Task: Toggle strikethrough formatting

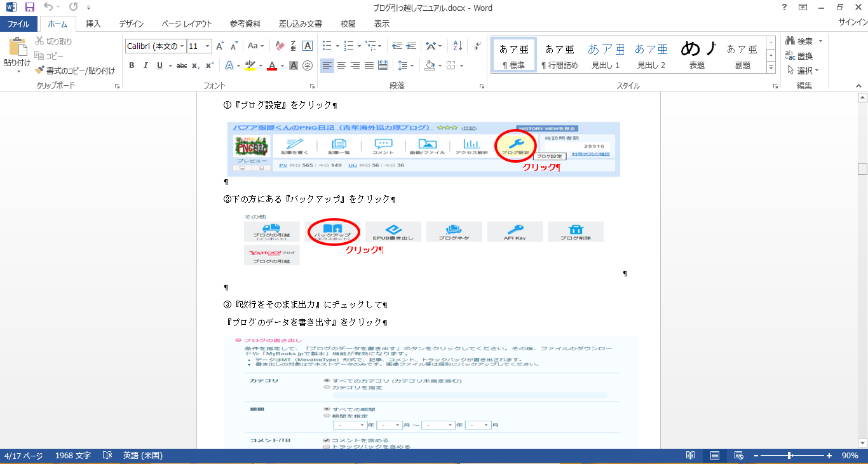Action: point(182,65)
